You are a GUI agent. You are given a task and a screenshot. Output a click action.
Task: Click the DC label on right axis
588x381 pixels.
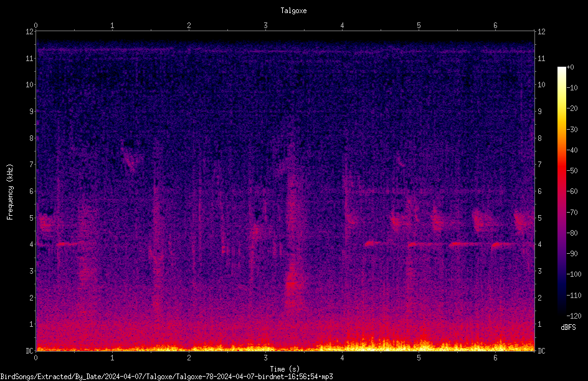coord(541,351)
